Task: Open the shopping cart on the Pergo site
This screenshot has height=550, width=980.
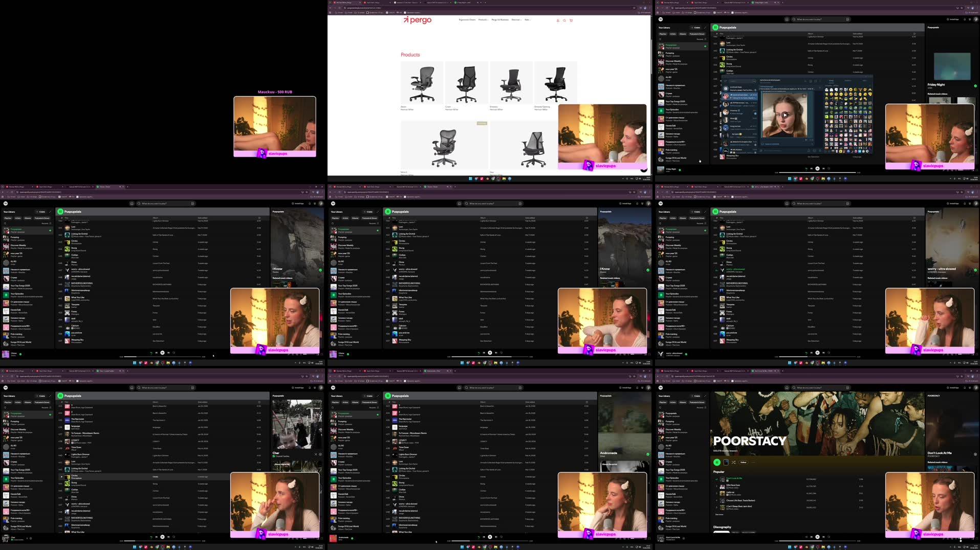Action: (571, 20)
